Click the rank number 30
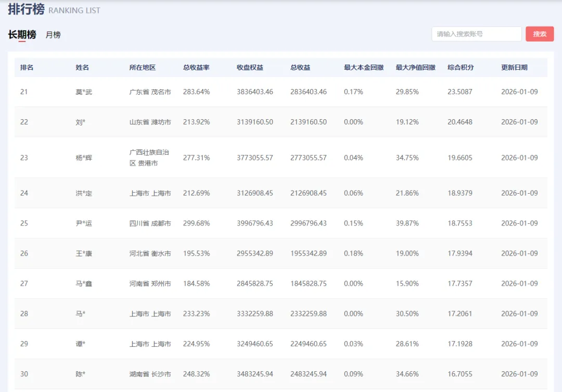Image resolution: width=562 pixels, height=392 pixels. 24,374
